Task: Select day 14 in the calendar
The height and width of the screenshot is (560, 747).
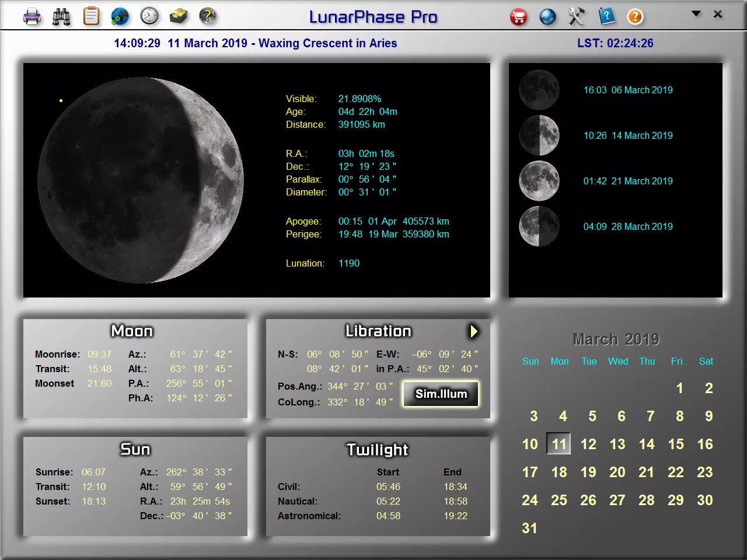Action: [647, 444]
